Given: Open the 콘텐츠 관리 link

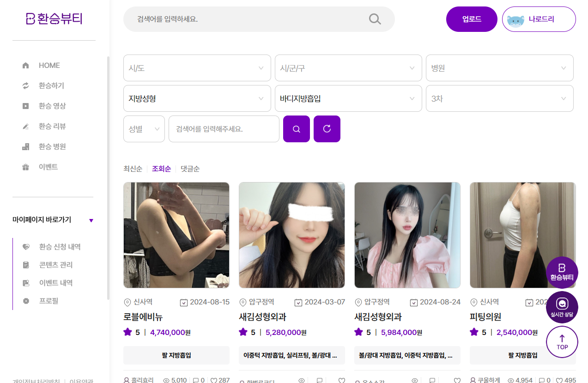Looking at the screenshot, I should click(x=56, y=265).
